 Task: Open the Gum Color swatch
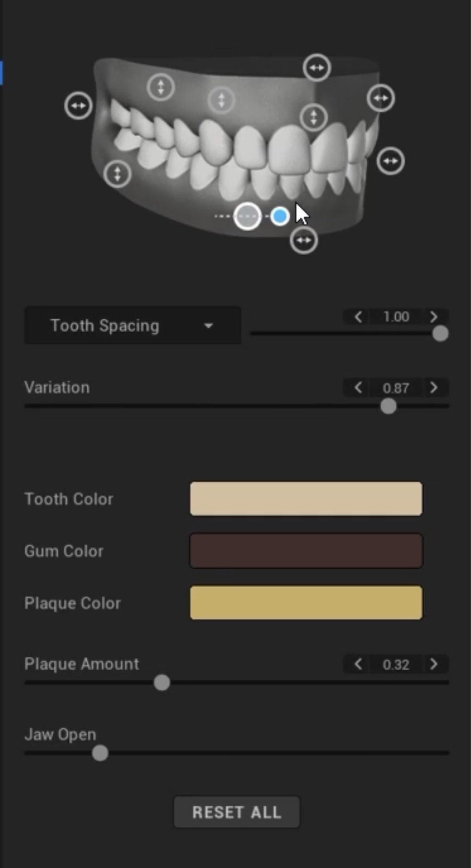point(306,551)
